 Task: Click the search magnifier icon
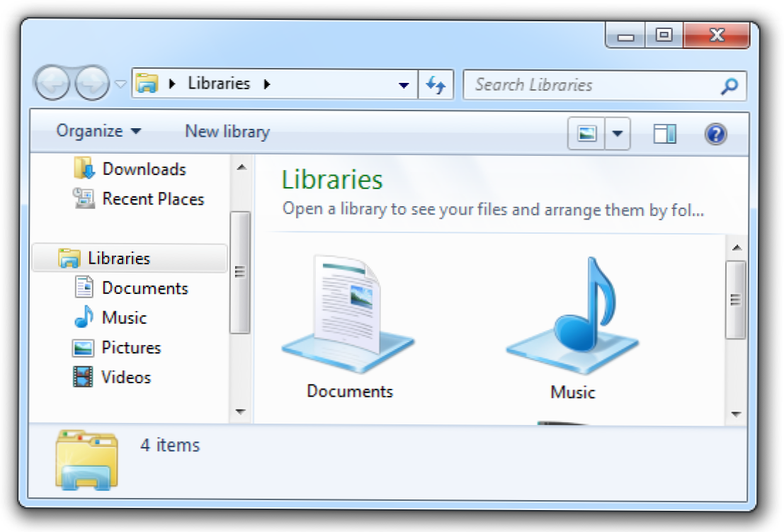pyautogui.click(x=729, y=86)
